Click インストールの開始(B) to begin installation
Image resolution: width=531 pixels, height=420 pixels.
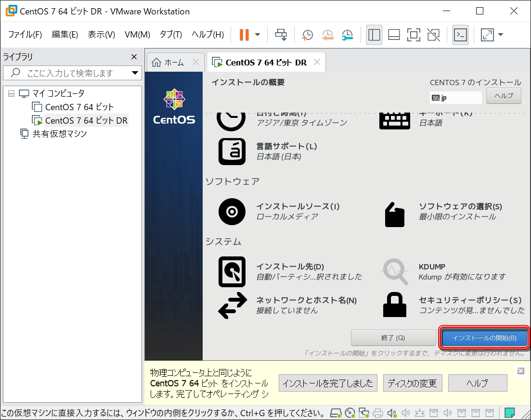point(485,338)
